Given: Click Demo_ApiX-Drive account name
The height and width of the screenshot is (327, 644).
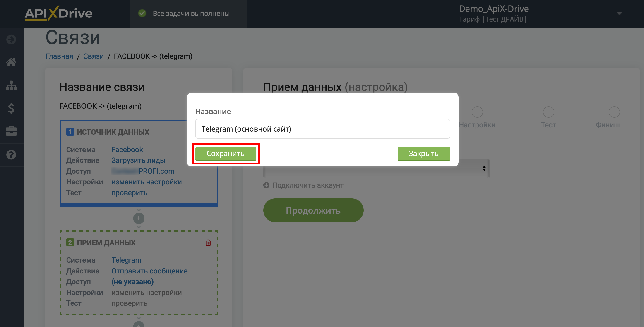Looking at the screenshot, I should [494, 9].
